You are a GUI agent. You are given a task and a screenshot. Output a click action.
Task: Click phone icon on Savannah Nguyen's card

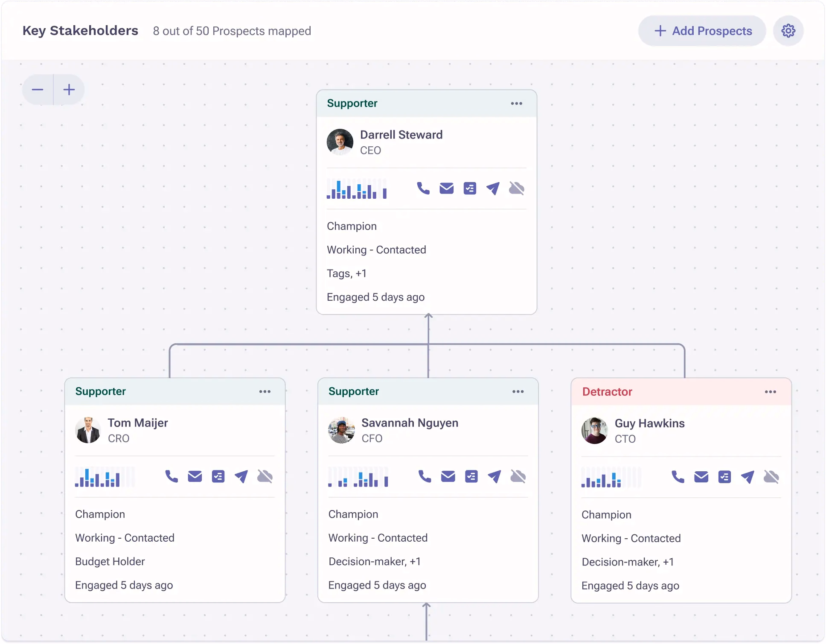pos(425,476)
